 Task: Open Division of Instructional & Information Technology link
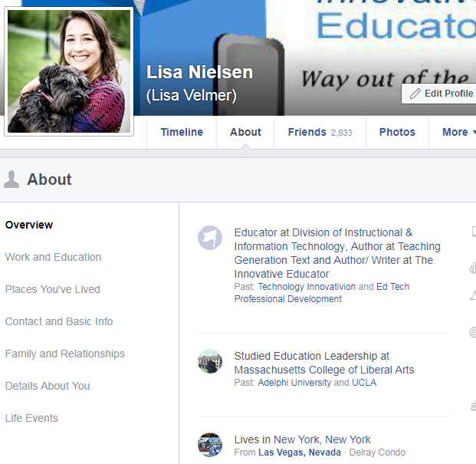click(323, 239)
